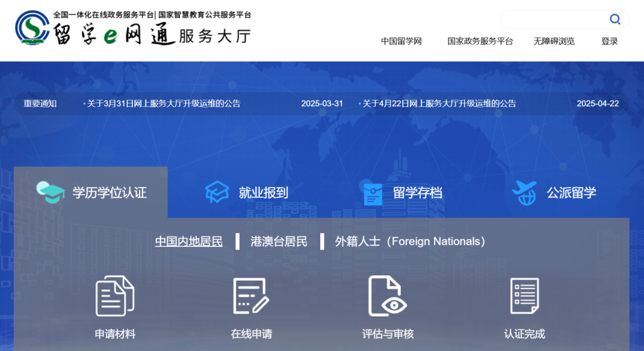Screen dimensions: 644x351
Task: Click the 在线申请 label
Action: click(x=252, y=334)
